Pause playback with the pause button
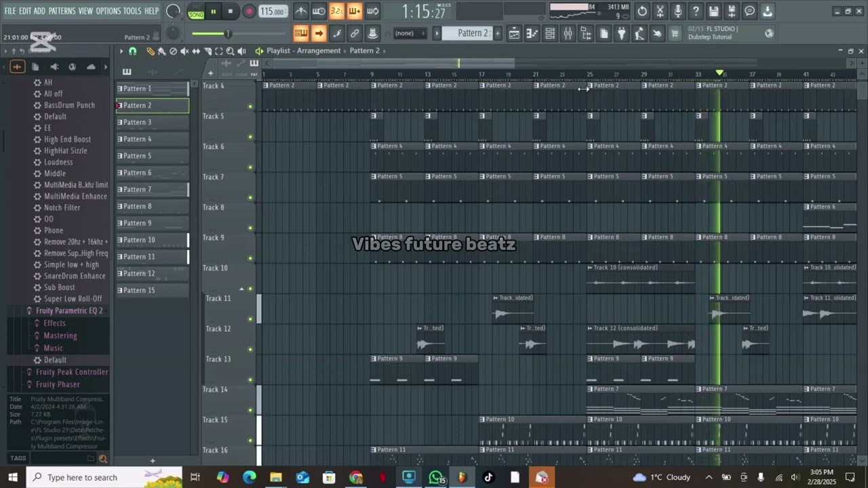 tap(213, 12)
